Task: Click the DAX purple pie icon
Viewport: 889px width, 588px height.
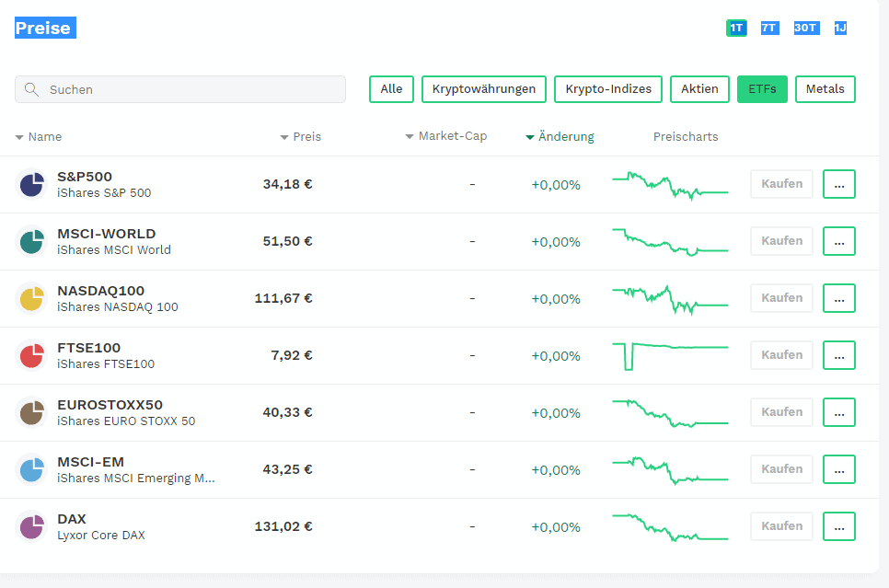Action: point(31,526)
